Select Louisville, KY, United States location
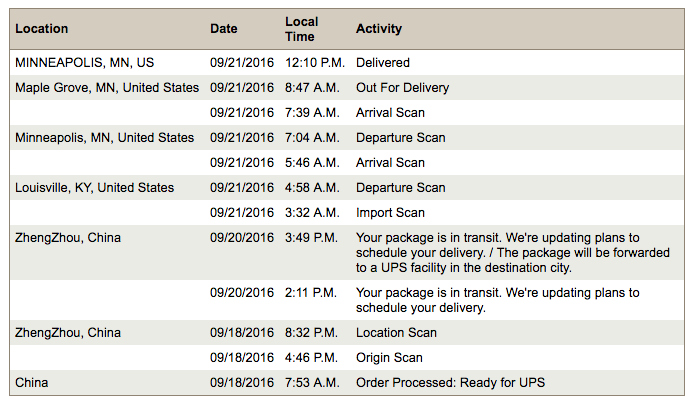This screenshot has width=693, height=401. click(x=95, y=187)
